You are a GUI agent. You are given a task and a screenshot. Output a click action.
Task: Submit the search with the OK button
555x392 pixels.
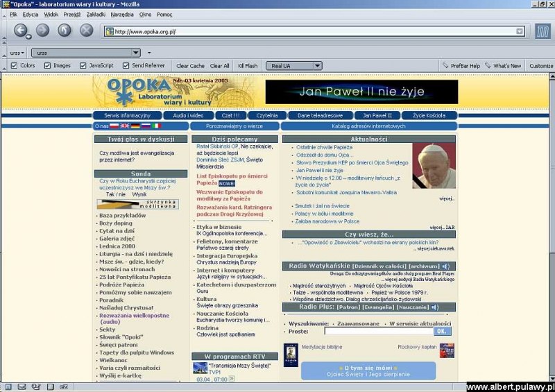pyautogui.click(x=442, y=331)
